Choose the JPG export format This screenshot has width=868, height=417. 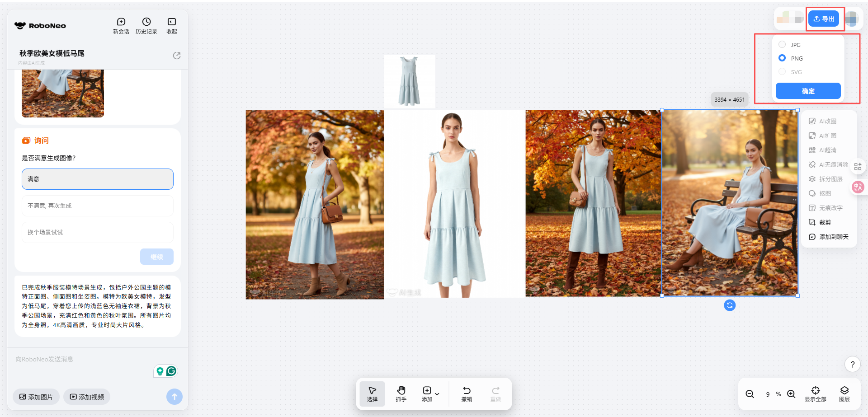[x=782, y=45]
